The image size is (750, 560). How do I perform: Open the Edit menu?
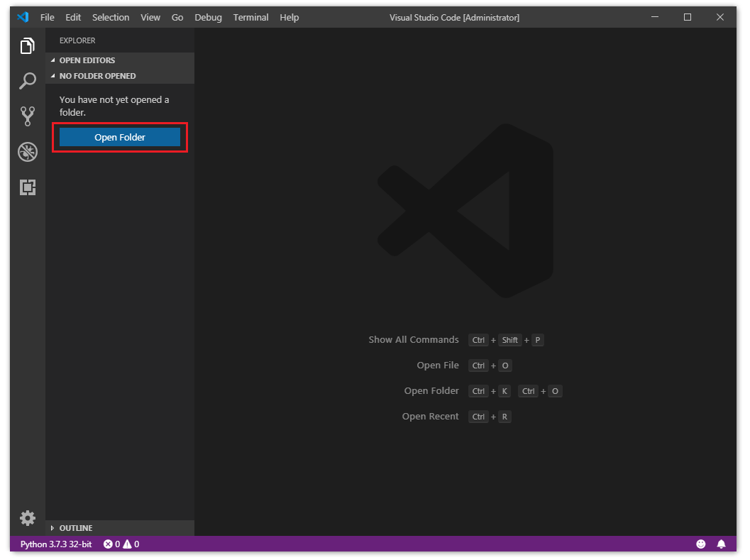click(x=73, y=17)
